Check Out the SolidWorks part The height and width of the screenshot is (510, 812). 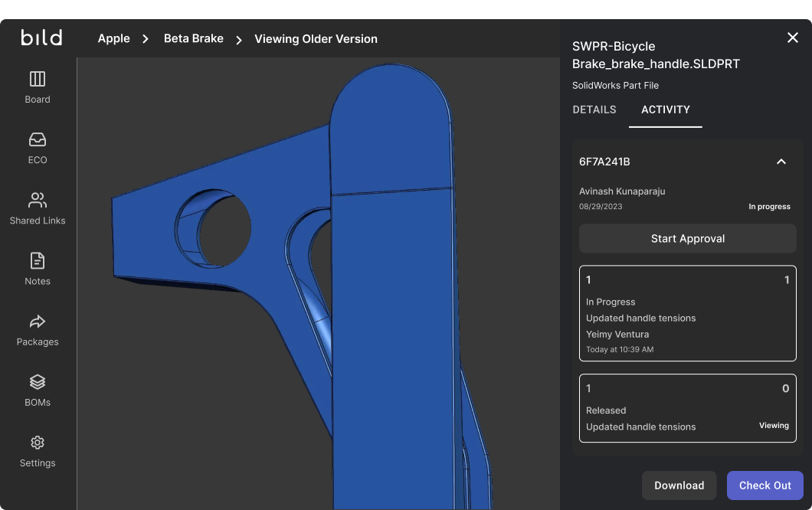tap(765, 485)
